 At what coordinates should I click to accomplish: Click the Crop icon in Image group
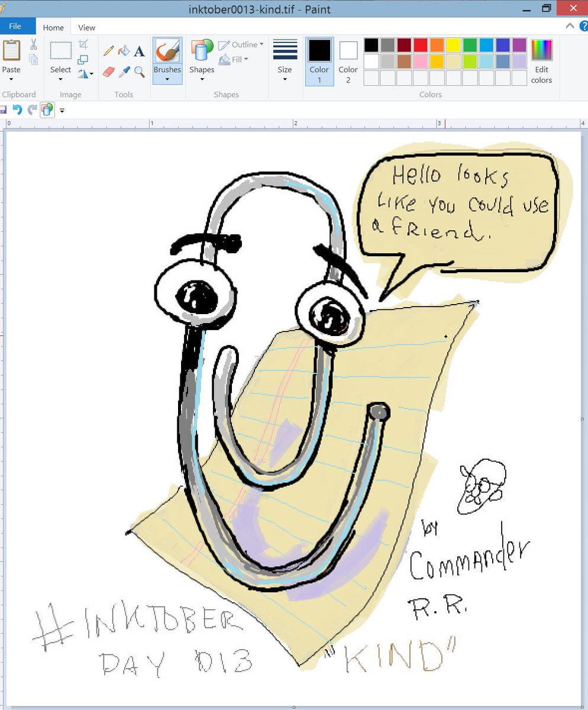83,44
